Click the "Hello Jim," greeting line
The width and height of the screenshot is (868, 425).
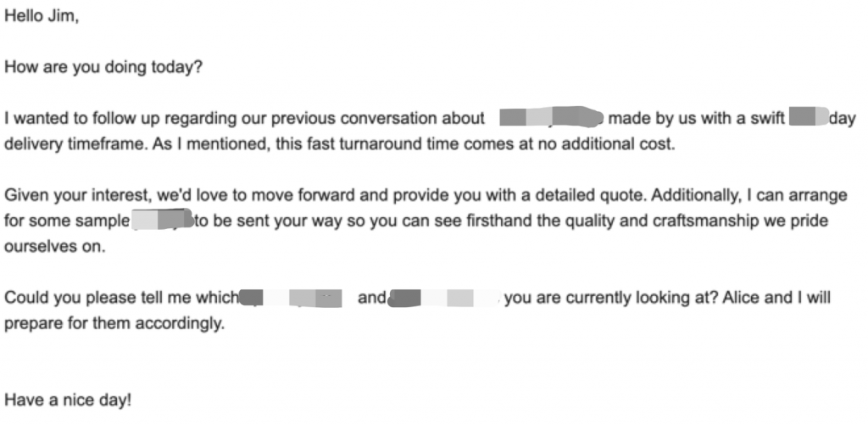tap(42, 19)
